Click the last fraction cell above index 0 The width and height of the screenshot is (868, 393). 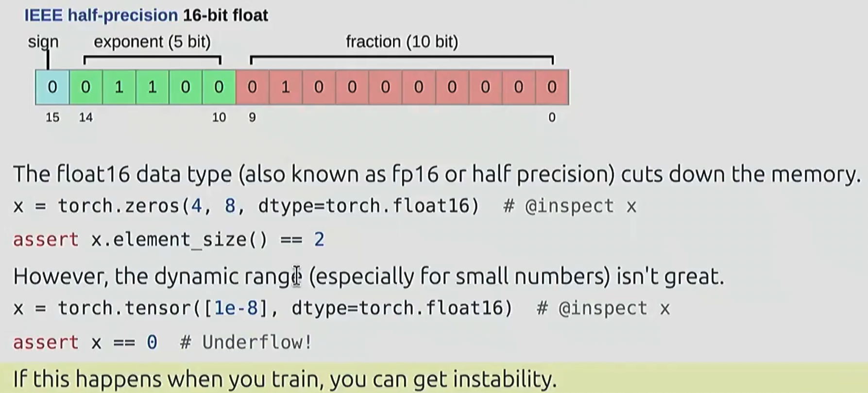pos(552,87)
